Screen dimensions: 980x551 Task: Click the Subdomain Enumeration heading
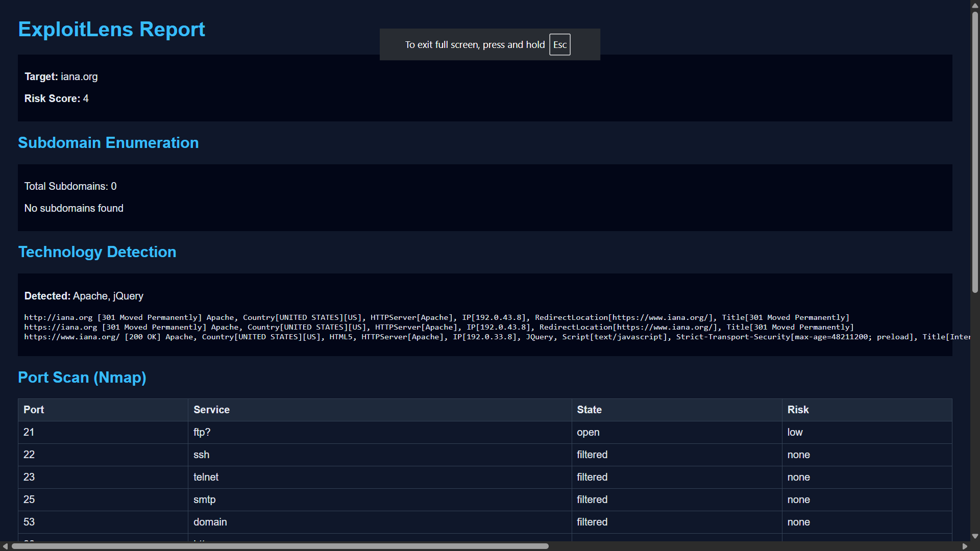108,143
